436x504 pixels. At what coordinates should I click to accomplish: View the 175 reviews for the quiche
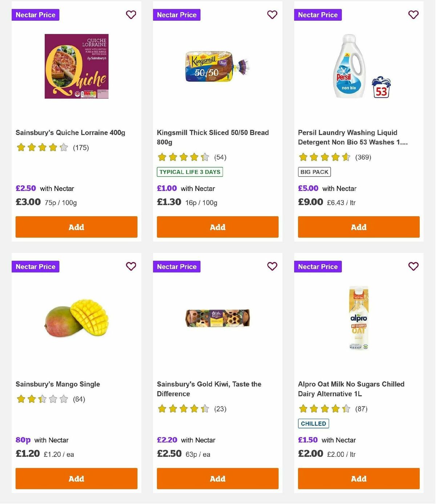tap(81, 147)
